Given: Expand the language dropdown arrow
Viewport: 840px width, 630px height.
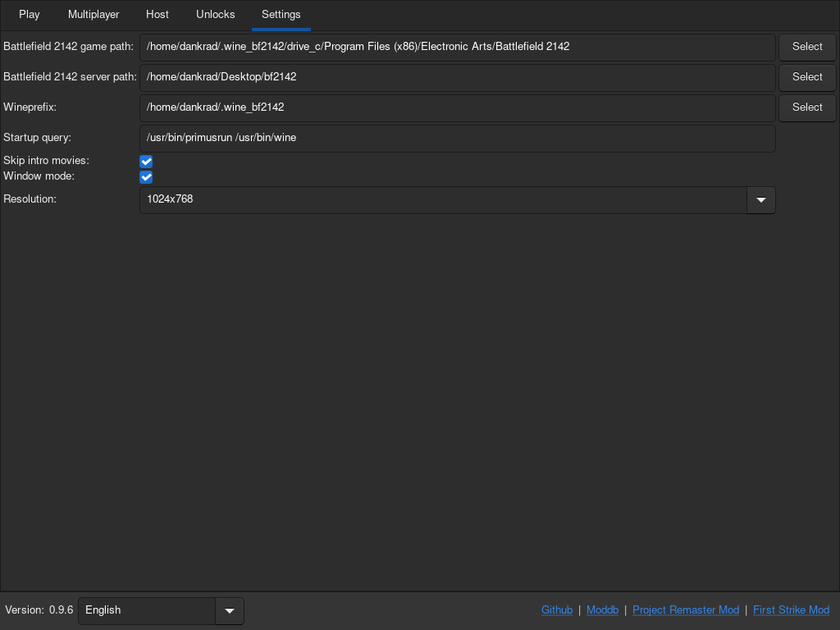Looking at the screenshot, I should (230, 610).
